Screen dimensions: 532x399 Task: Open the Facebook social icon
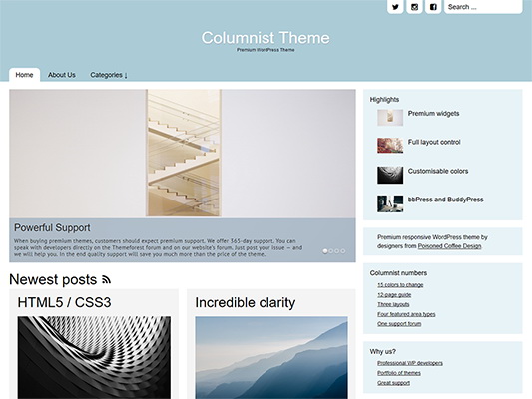point(433,7)
